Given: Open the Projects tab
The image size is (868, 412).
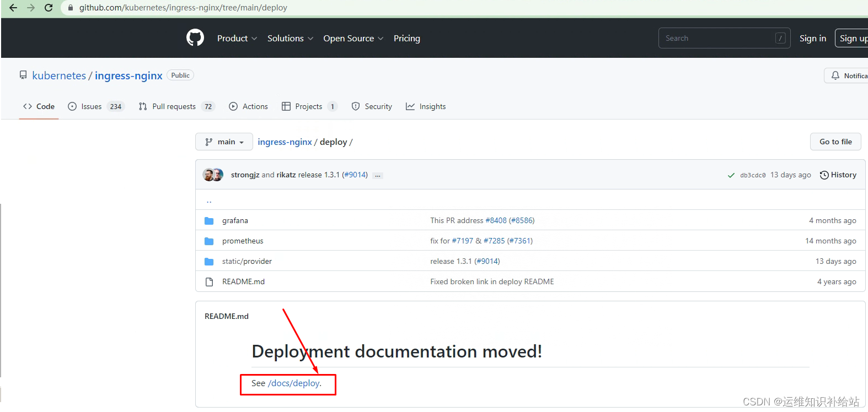Looking at the screenshot, I should pos(309,106).
